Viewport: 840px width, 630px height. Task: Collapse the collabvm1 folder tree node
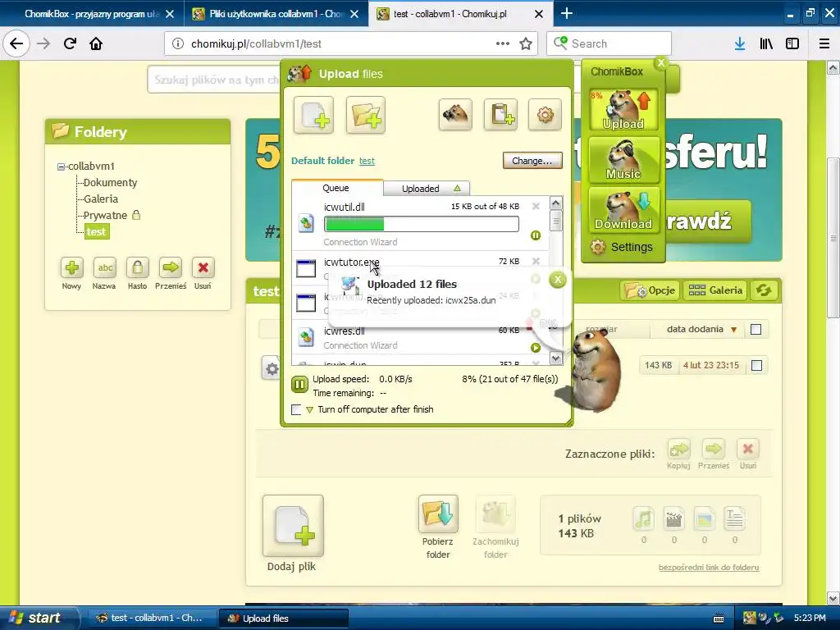pyautogui.click(x=61, y=167)
